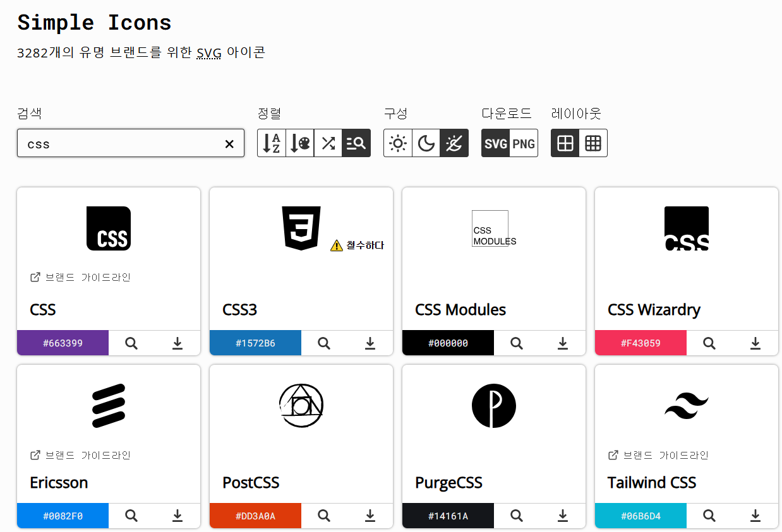Click the CSS3 shield logo
Image resolution: width=782 pixels, height=532 pixels.
click(301, 228)
